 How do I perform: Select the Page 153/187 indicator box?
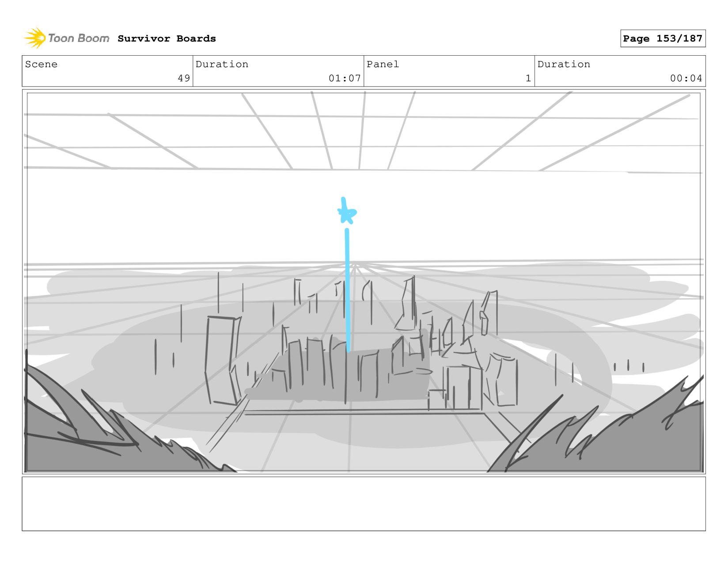(x=663, y=38)
